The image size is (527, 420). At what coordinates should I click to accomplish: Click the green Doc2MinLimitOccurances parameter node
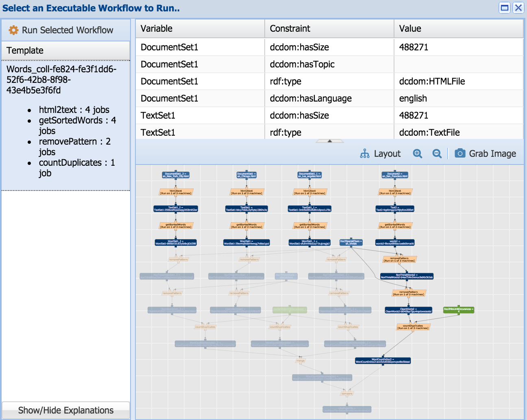458,310
